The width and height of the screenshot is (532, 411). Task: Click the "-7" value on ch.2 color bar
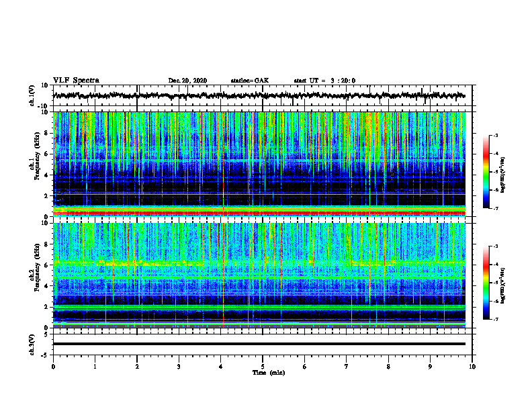pos(496,320)
